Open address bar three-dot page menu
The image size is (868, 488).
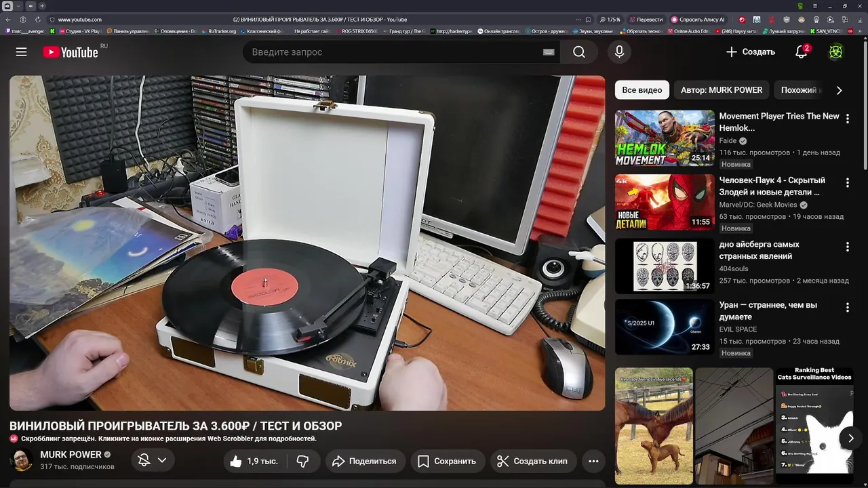coord(578,20)
